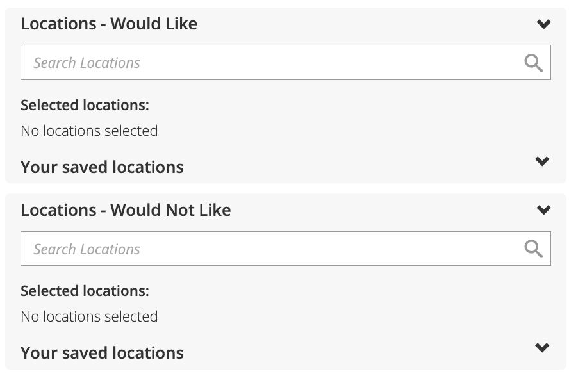Image resolution: width=578 pixels, height=392 pixels.
Task: Click Search Locations placeholder text in Would Like
Action: point(87,63)
